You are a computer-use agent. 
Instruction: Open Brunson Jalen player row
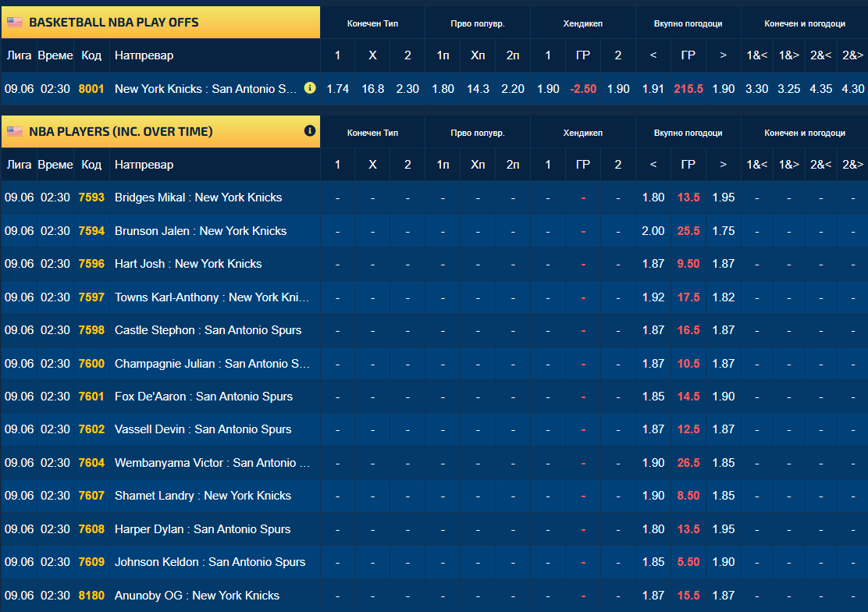click(x=201, y=231)
